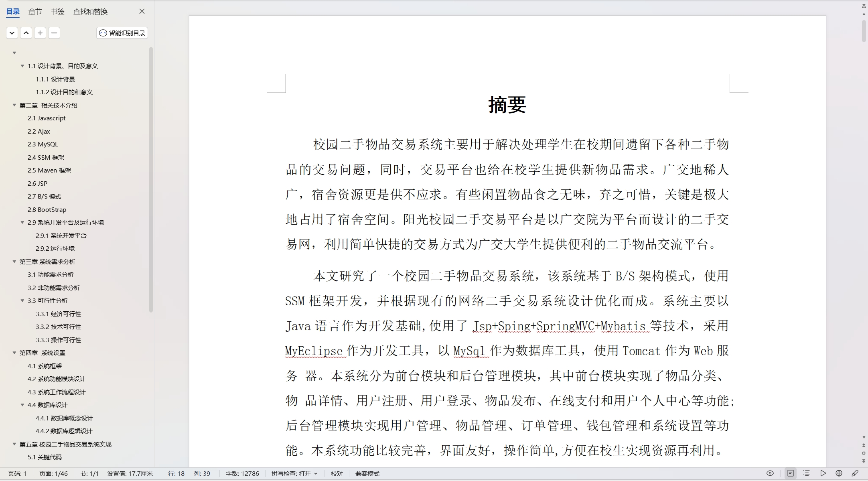This screenshot has height=481, width=868.
Task: Go to heading 2.2 Ajax
Action: click(39, 131)
